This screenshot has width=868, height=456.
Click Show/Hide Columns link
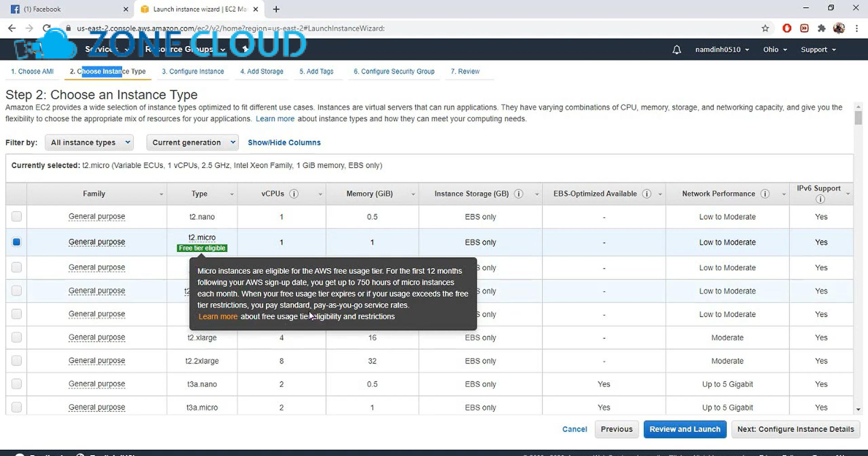(284, 142)
